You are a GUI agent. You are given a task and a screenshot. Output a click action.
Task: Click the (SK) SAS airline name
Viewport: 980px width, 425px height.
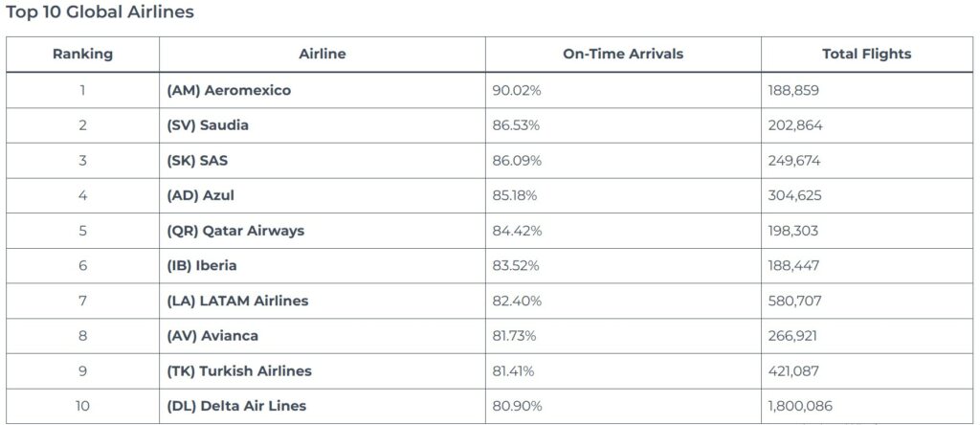tap(197, 161)
